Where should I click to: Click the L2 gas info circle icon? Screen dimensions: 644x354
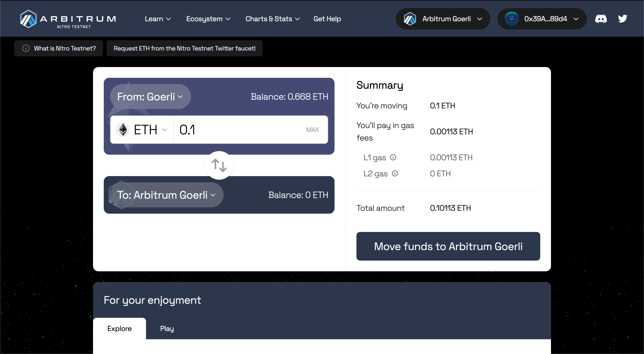coord(396,173)
